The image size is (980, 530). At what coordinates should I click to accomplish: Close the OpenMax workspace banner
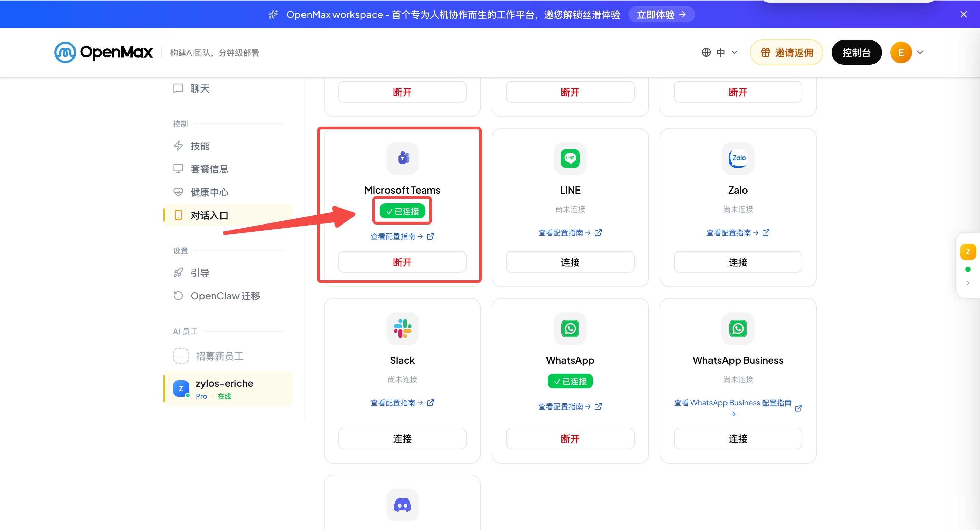[x=963, y=14]
